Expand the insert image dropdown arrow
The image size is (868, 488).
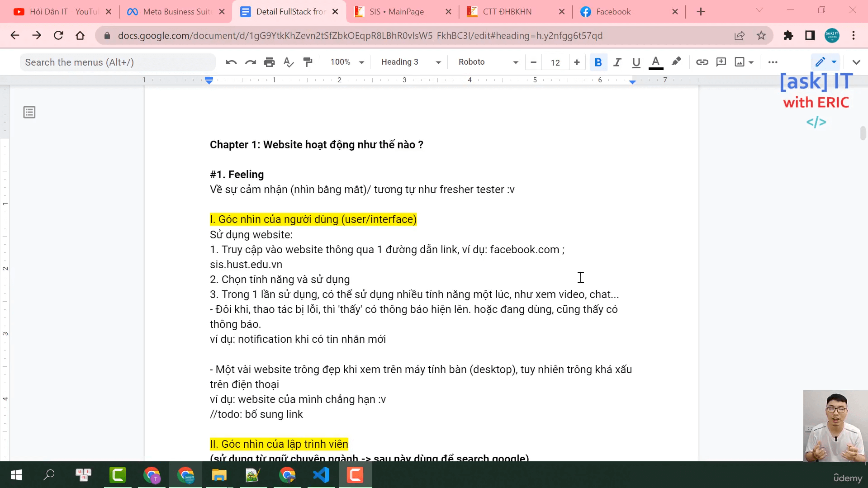pyautogui.click(x=751, y=62)
